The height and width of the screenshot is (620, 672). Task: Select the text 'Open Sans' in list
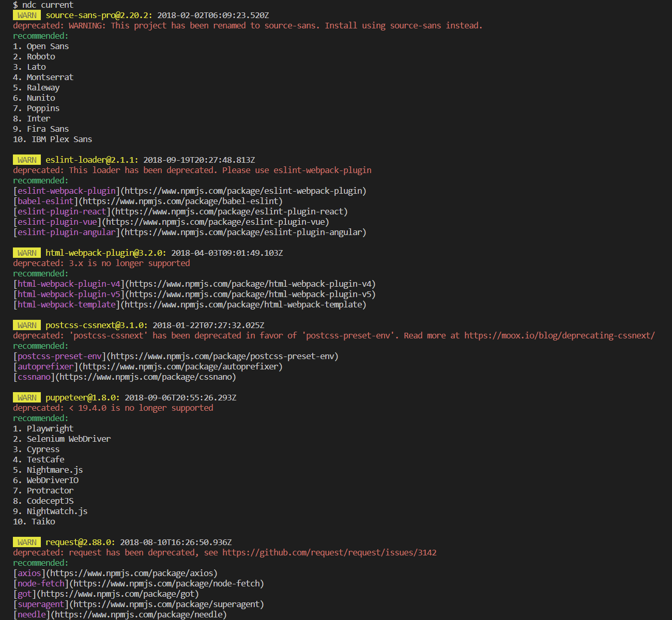(48, 47)
